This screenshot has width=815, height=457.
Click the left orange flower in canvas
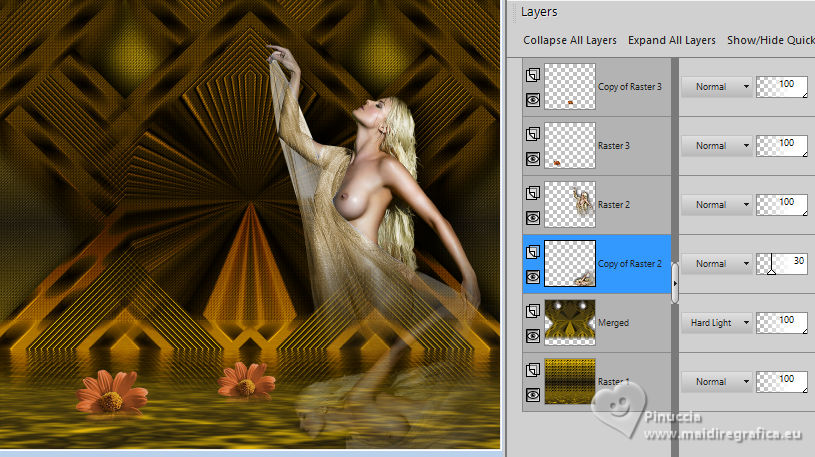(111, 394)
